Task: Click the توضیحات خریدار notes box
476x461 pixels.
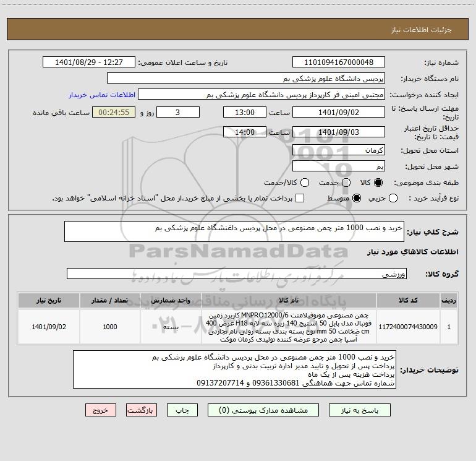Action: 234,369
